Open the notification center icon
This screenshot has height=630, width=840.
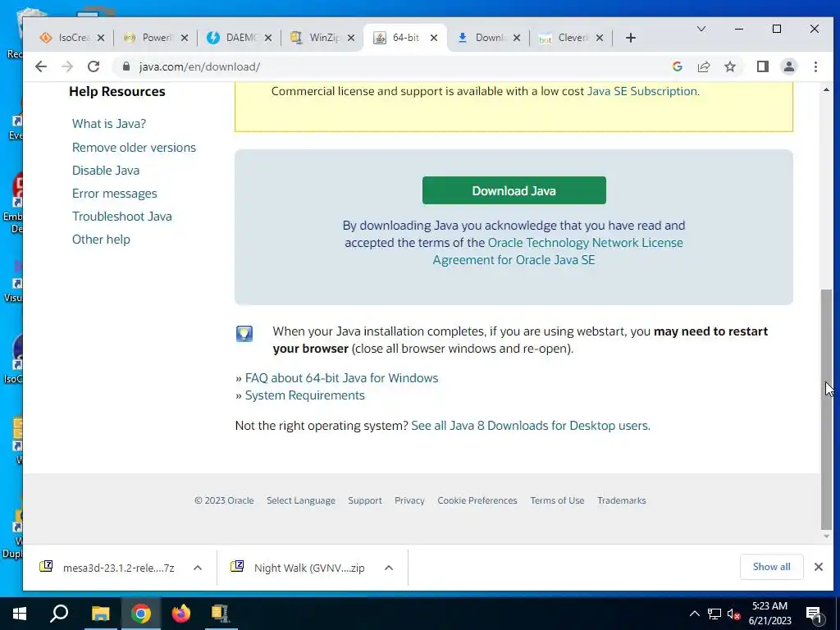click(x=815, y=614)
